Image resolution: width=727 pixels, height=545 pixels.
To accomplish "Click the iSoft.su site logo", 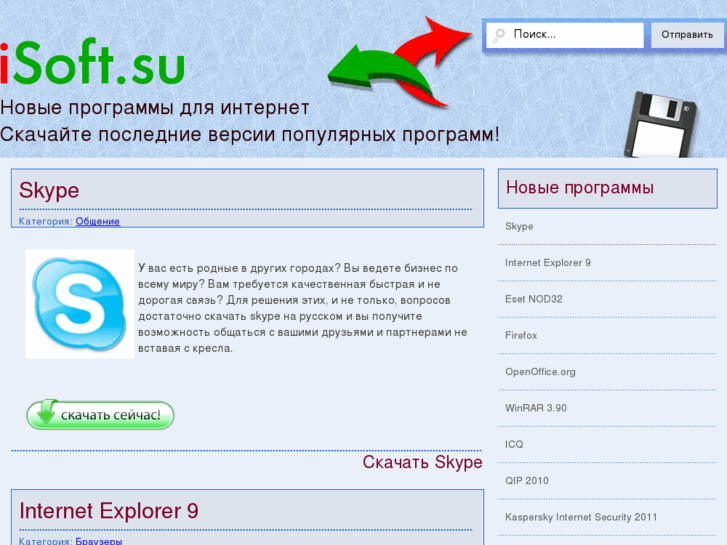I will point(92,62).
